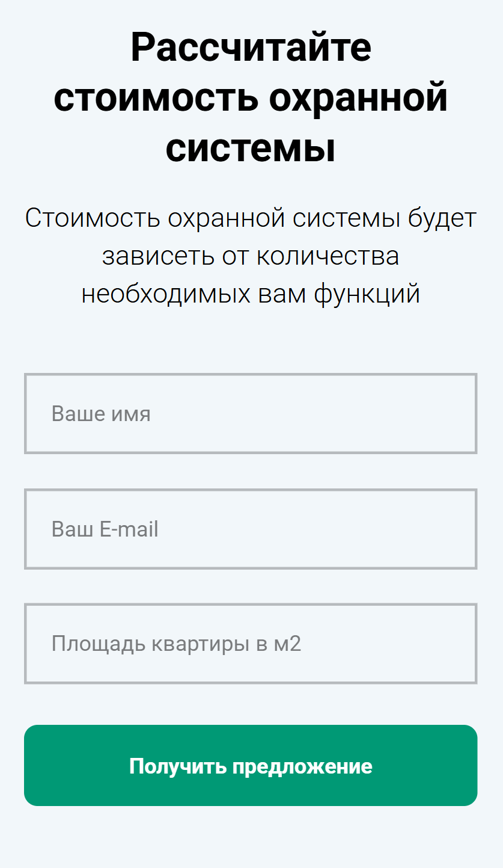Screen dimensions: 503x868
Task: Click "м2" in the apartment area field
Action: 287,644
